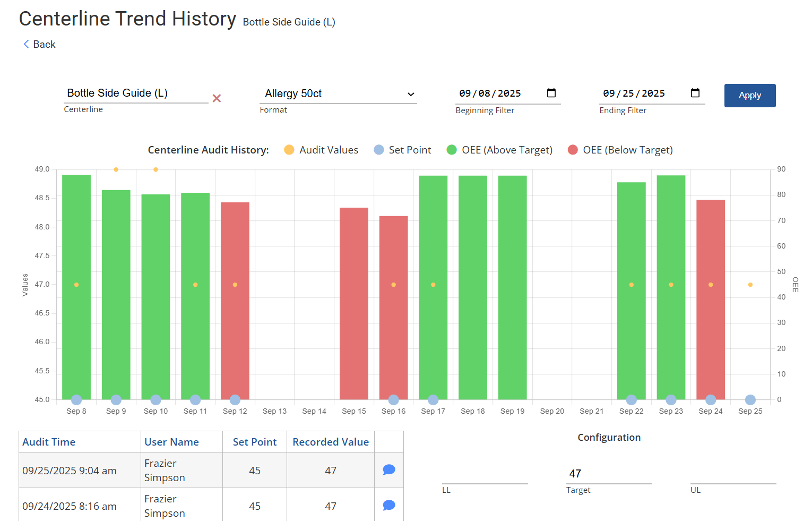This screenshot has width=812, height=521.
Task: Toggle Audit Values legend series
Action: [321, 150]
